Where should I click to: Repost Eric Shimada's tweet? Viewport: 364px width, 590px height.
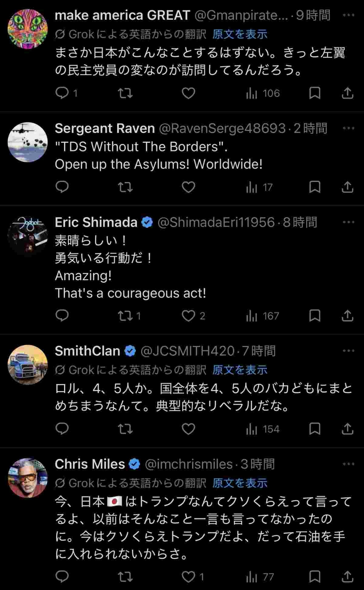125,316
